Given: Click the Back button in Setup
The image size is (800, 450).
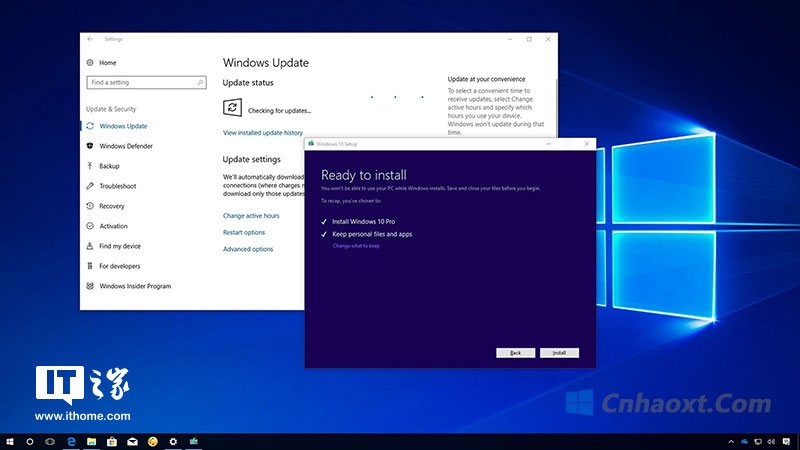Looking at the screenshot, I should click(x=515, y=353).
